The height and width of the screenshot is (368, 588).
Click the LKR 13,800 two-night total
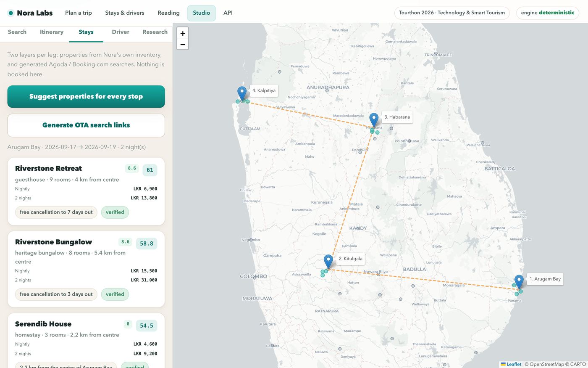144,198
